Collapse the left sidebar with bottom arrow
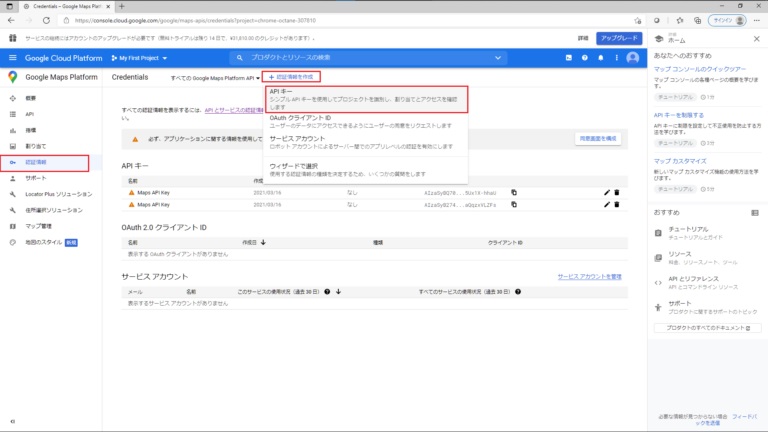Viewport: 768px width, 432px height. (x=13, y=421)
